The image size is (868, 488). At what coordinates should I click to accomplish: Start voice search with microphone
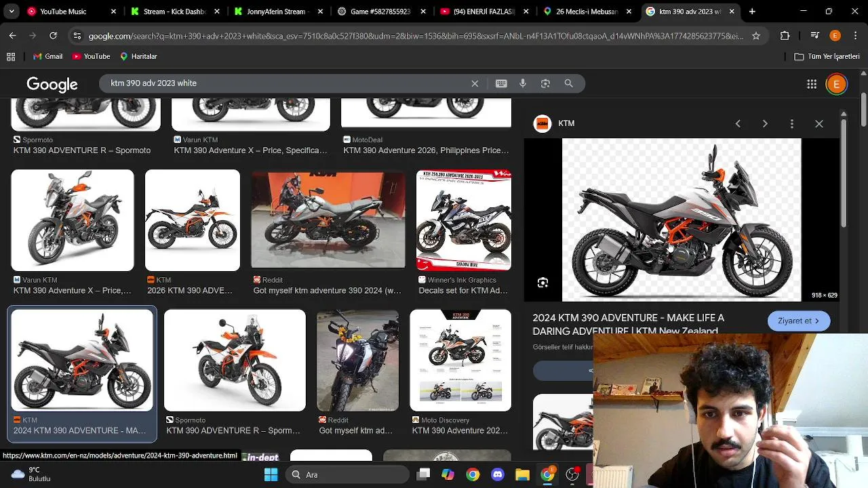coord(523,83)
